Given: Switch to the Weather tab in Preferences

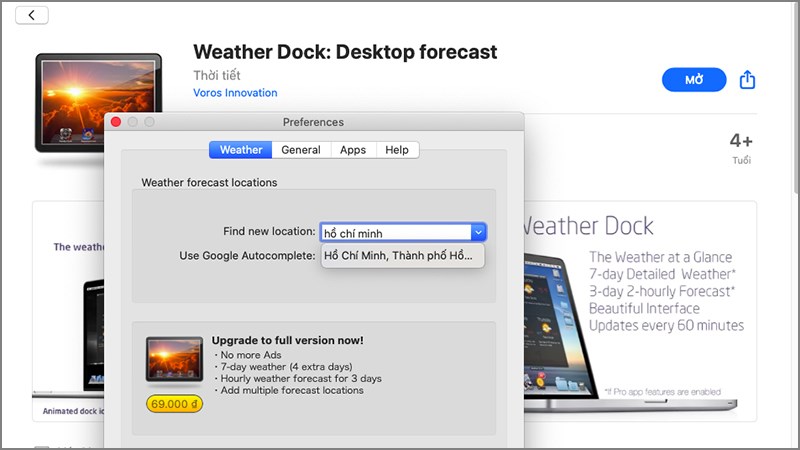Looking at the screenshot, I should pos(241,150).
